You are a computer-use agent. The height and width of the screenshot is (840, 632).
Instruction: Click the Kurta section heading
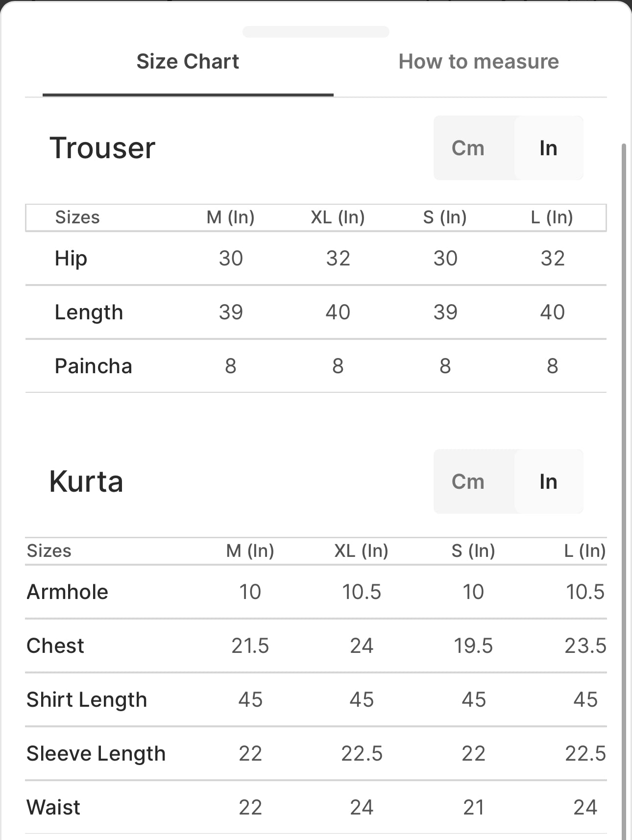pos(86,481)
